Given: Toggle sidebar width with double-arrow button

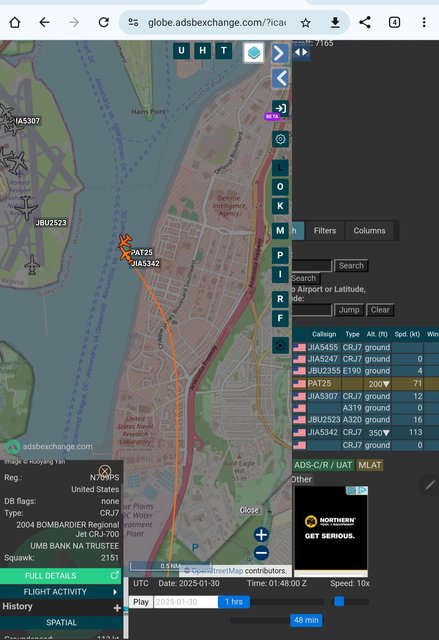Looking at the screenshot, I should (301, 52).
